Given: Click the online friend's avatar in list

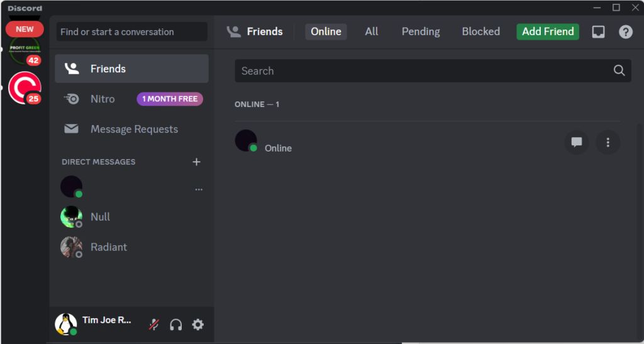Looking at the screenshot, I should 246,141.
